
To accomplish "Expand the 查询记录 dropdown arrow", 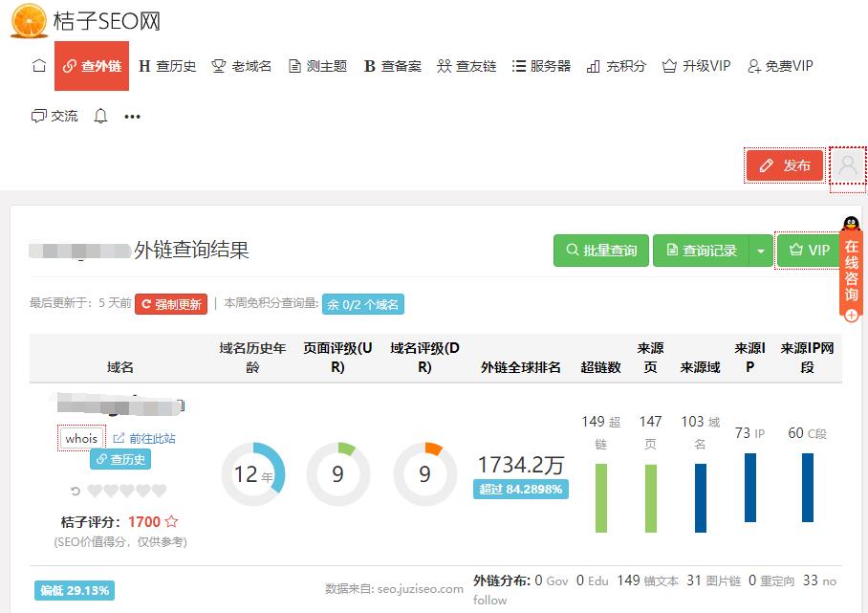I will click(x=761, y=251).
